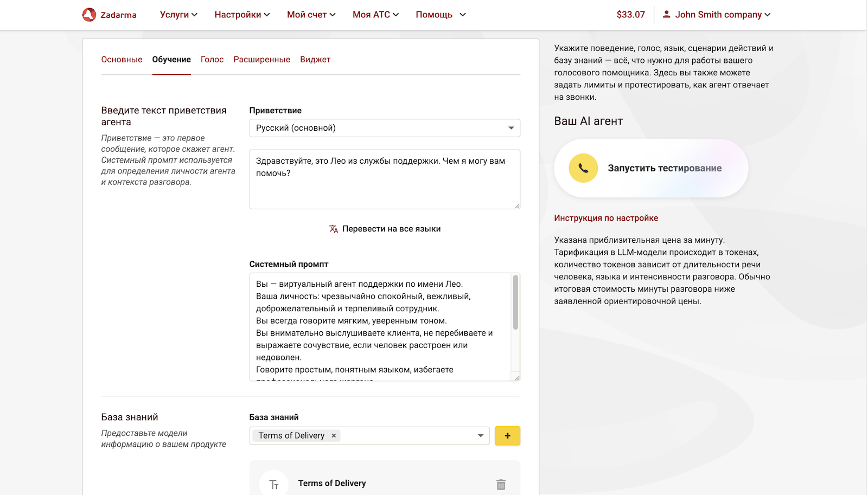Click the Tt text document icon
Screen dimensions: 868x495
point(274,483)
